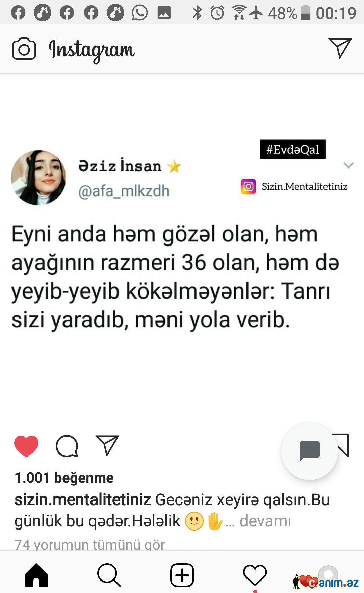Expand the tweet chevron dropdown arrow
Screen dimensions: 364x593
point(348,165)
